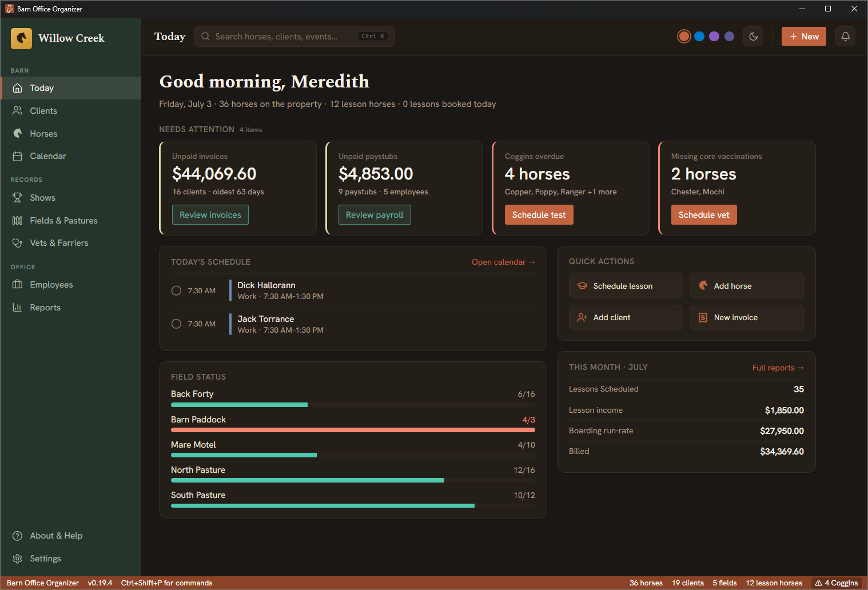Focus the search horses, clients, events field

click(294, 37)
